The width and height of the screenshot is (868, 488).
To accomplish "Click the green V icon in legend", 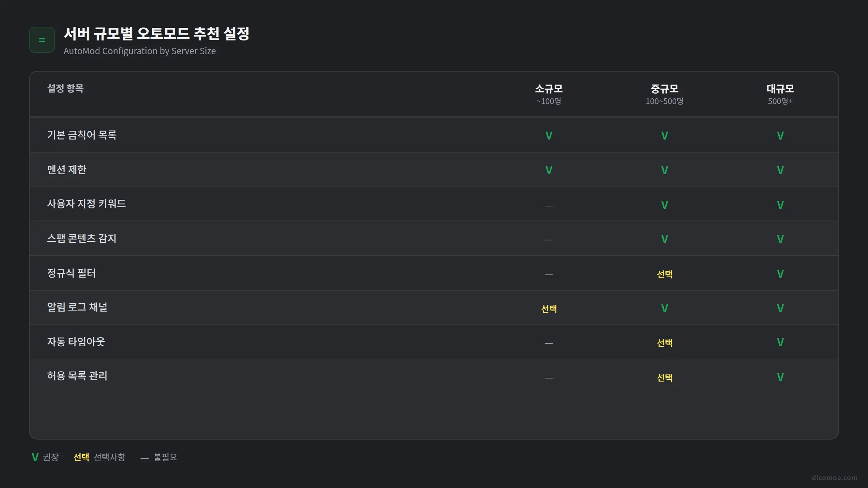I will click(x=35, y=457).
